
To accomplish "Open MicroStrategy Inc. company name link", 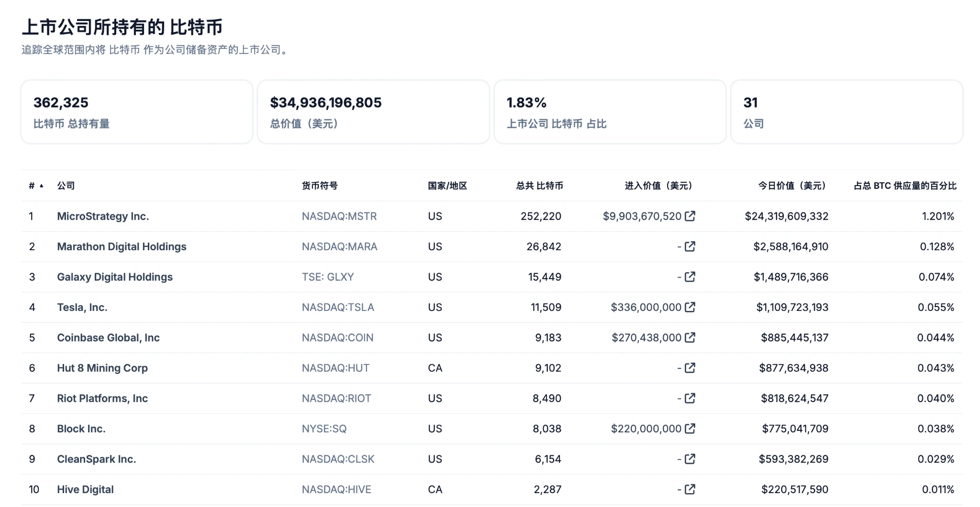I will [103, 216].
